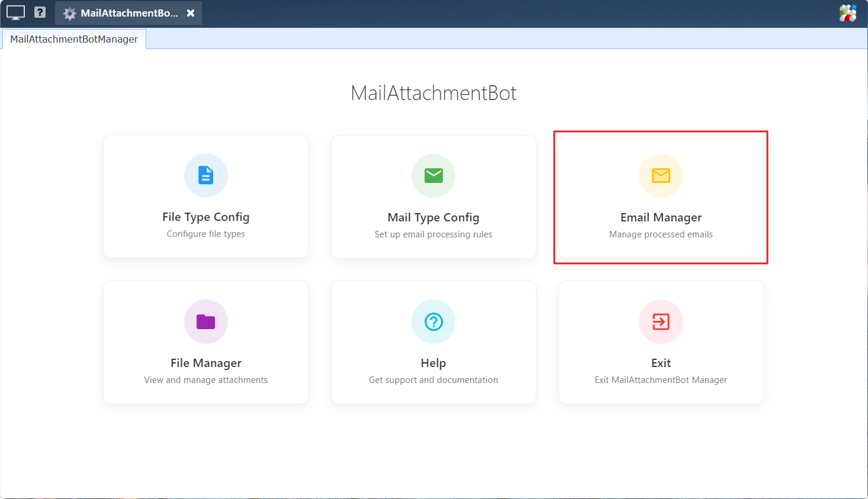The width and height of the screenshot is (868, 499).
Task: Click the teal Help question mark icon
Action: (433, 321)
